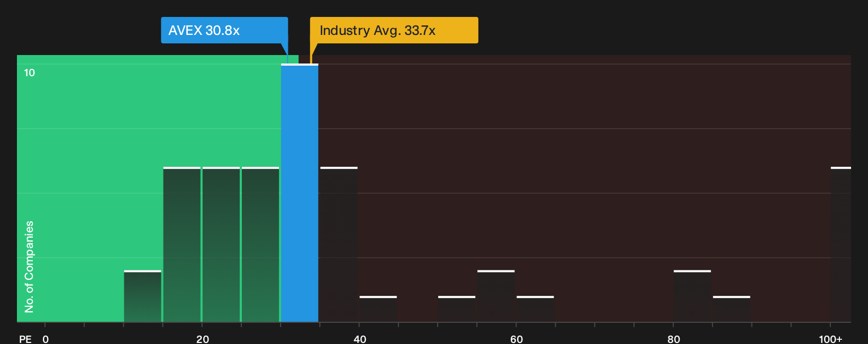Image resolution: width=868 pixels, height=344 pixels.
Task: Click the AVEX 30.8x label
Action: [x=224, y=30]
